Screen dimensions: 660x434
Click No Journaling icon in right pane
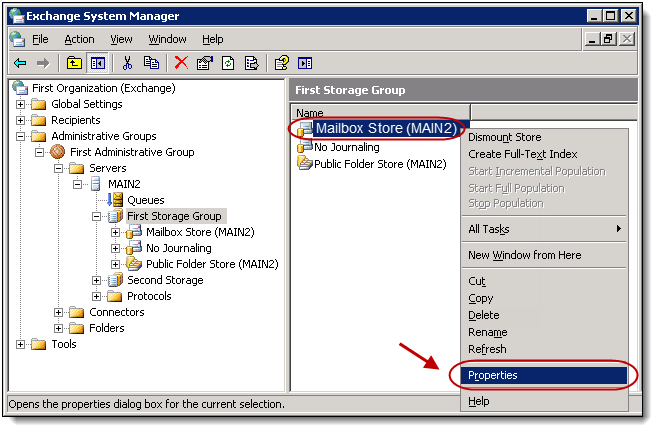click(304, 146)
